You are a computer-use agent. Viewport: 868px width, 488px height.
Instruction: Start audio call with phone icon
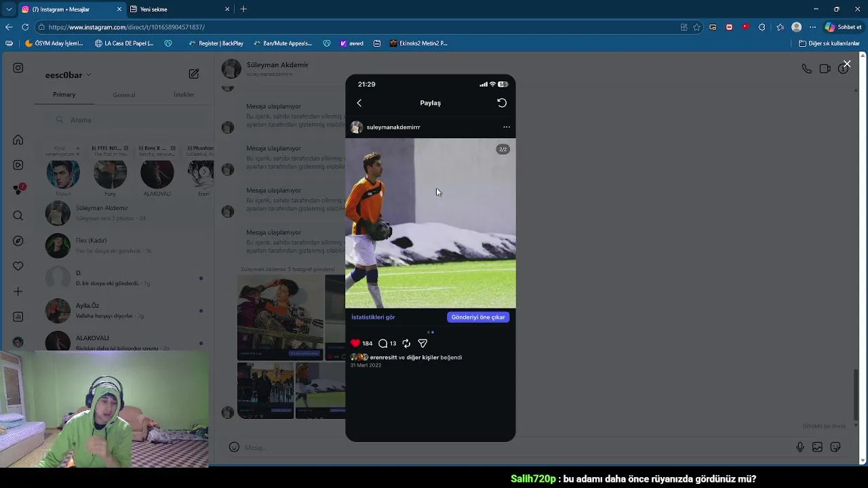(x=806, y=68)
